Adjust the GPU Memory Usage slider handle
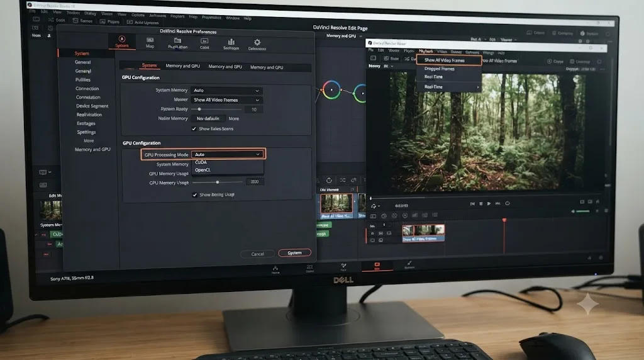This screenshot has width=644, height=360. 217,182
